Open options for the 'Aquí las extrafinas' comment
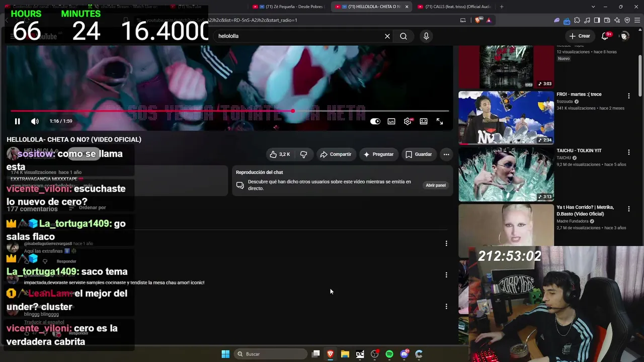The width and height of the screenshot is (644, 362). pyautogui.click(x=446, y=243)
